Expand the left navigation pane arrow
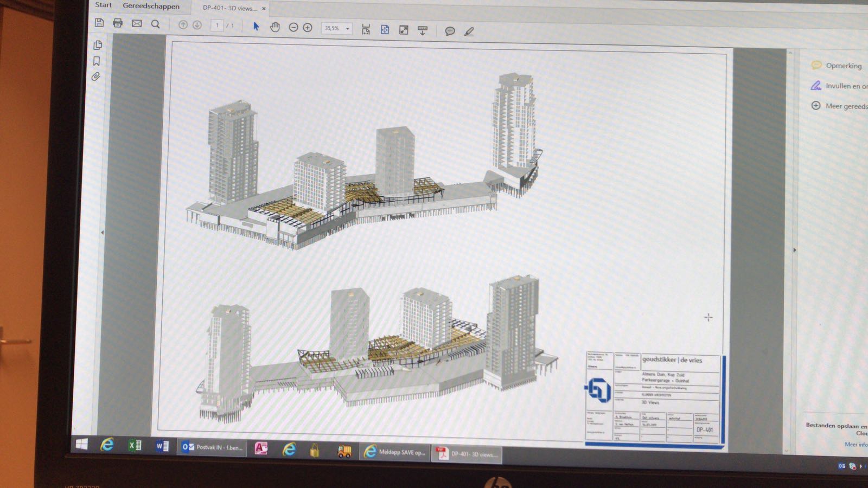Screen dimensions: 868x488 click(103, 233)
